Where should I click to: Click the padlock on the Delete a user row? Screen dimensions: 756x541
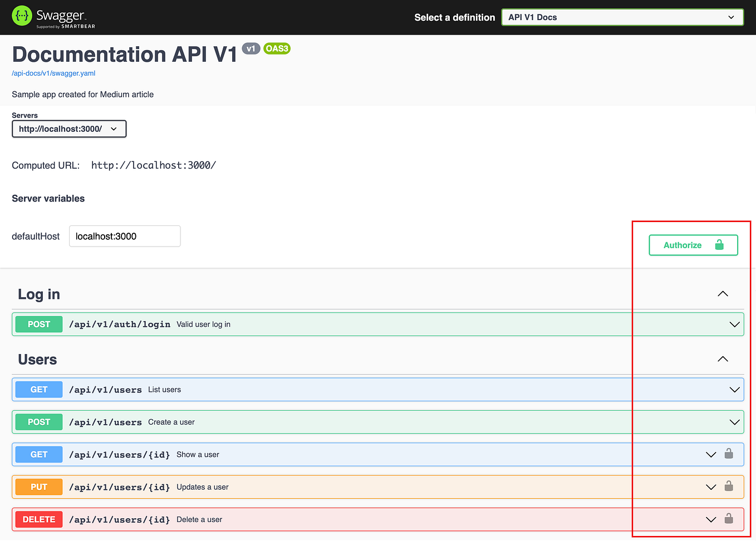coord(729,519)
